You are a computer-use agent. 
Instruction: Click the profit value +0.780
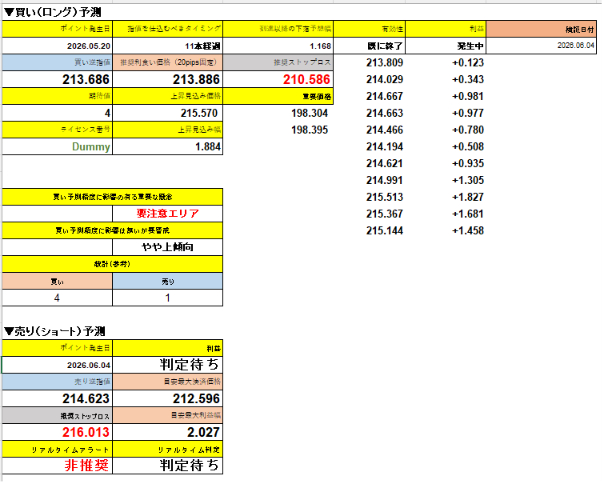click(468, 130)
